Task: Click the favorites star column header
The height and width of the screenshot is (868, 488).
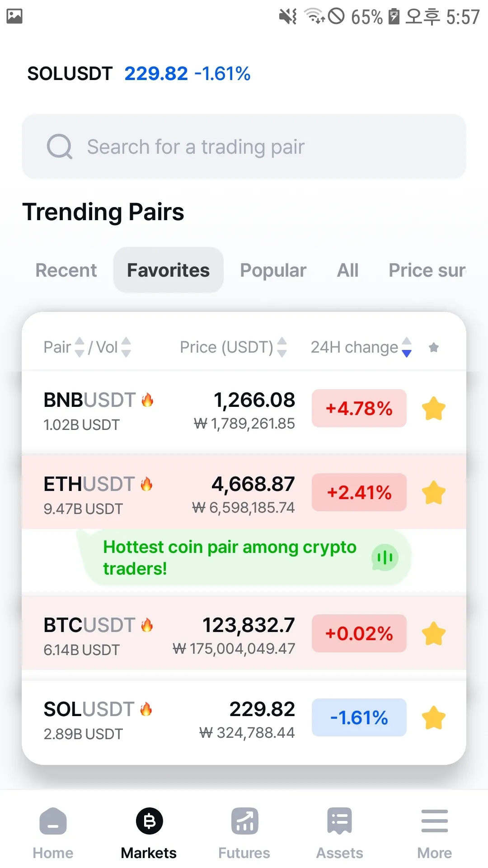Action: 434,347
